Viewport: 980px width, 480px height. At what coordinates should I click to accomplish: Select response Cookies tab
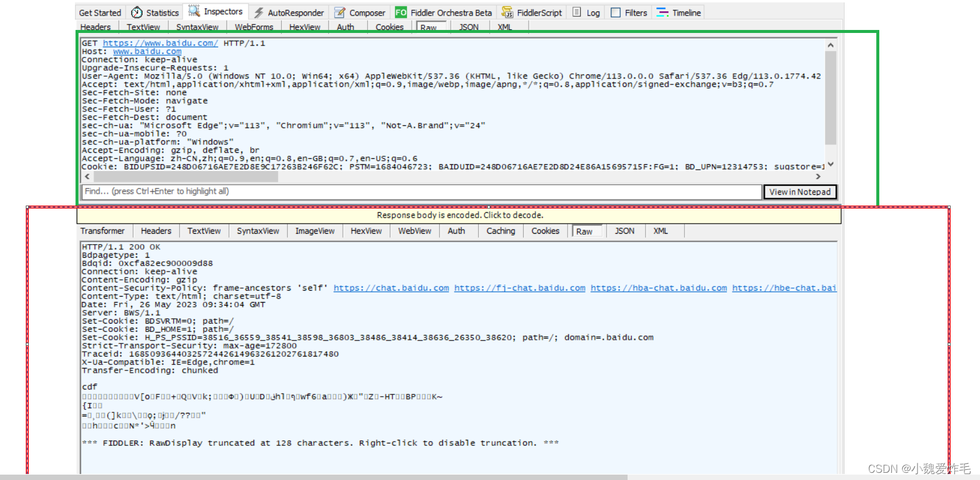click(x=545, y=231)
